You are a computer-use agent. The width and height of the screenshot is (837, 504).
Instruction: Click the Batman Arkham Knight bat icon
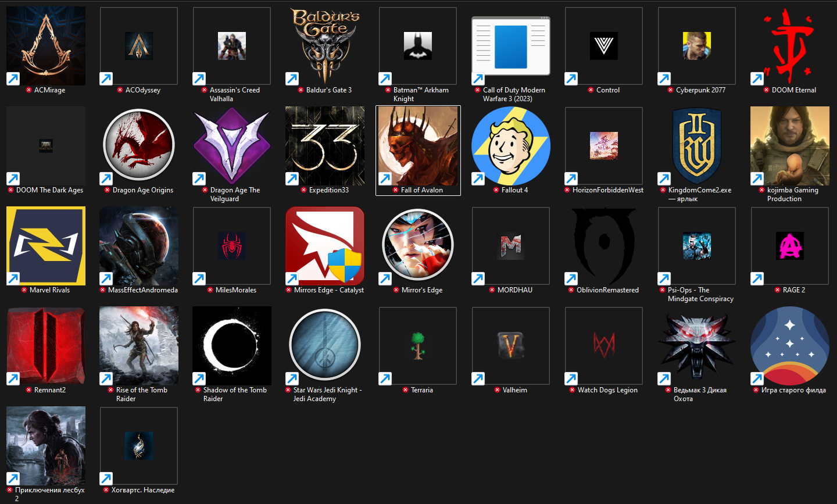pos(418,46)
